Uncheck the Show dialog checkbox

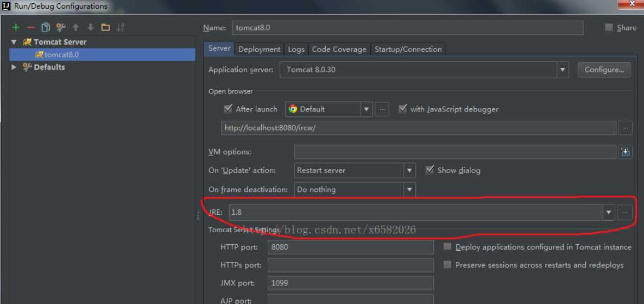[430, 170]
